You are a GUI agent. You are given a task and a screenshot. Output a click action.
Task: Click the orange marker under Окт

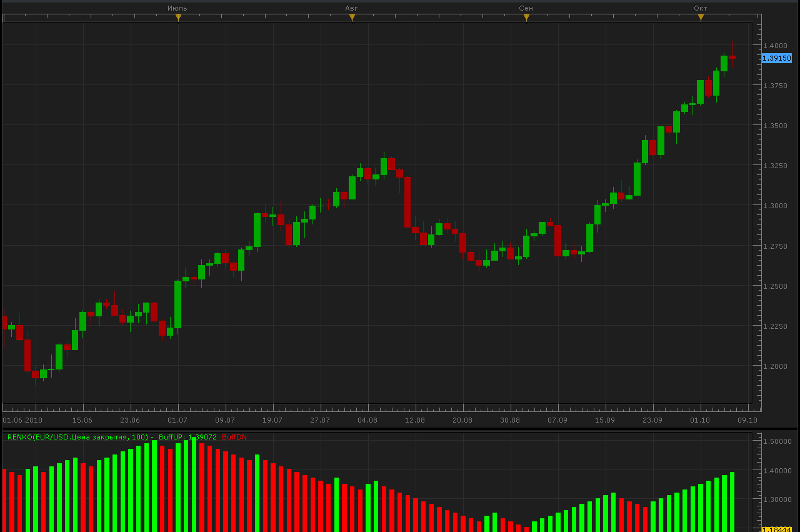click(x=701, y=18)
